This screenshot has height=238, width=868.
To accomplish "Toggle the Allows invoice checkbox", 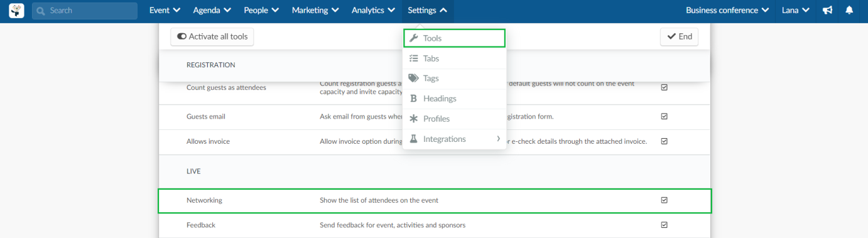I will [x=665, y=141].
